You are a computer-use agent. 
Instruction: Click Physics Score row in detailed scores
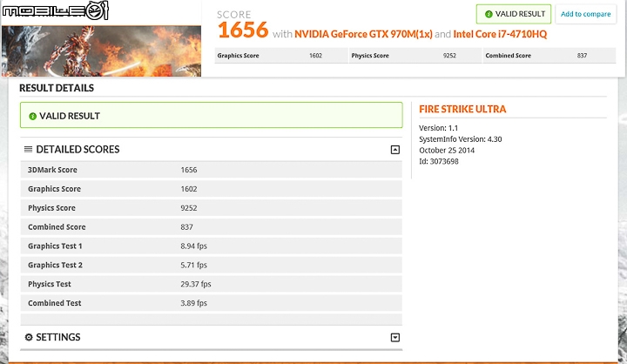pyautogui.click(x=211, y=208)
